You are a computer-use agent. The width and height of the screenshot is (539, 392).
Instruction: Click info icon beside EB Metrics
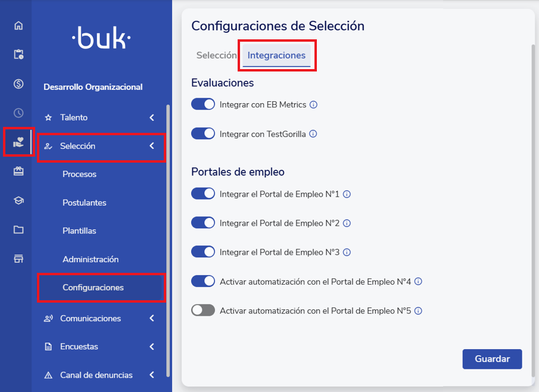point(314,105)
